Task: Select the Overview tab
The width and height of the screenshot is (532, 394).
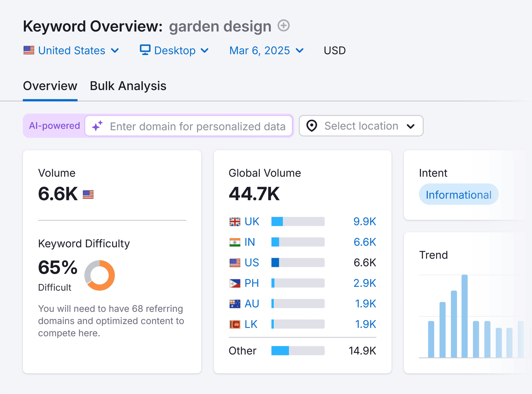Action: (x=50, y=86)
